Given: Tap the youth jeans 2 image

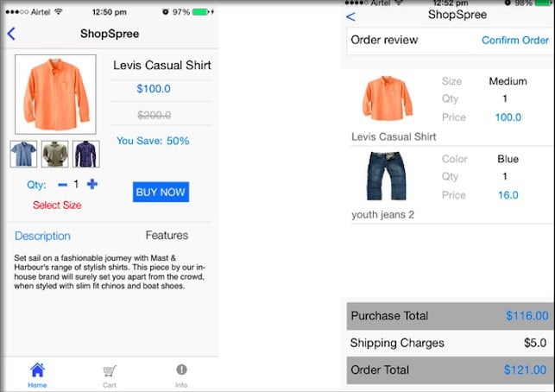Looking at the screenshot, I should pyautogui.click(x=387, y=175).
